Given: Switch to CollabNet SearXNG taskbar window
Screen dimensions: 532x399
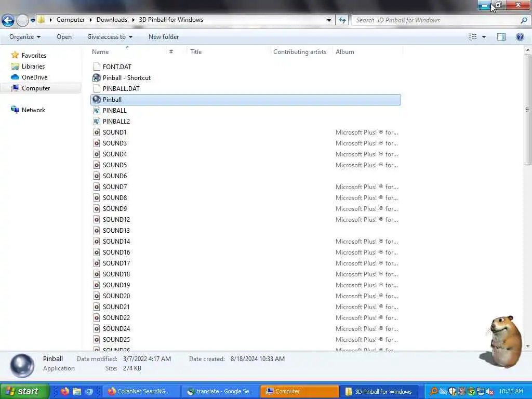Looking at the screenshot, I should pos(141,392).
